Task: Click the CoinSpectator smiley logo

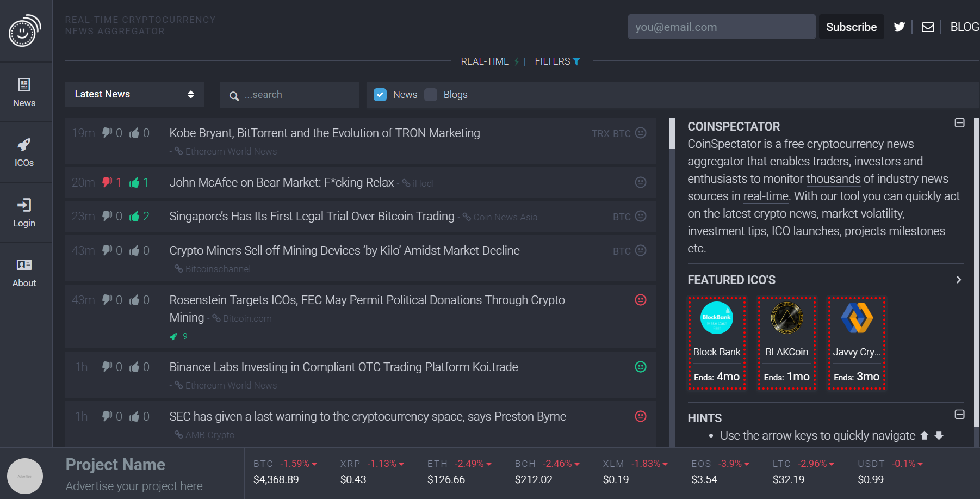Action: (x=24, y=31)
